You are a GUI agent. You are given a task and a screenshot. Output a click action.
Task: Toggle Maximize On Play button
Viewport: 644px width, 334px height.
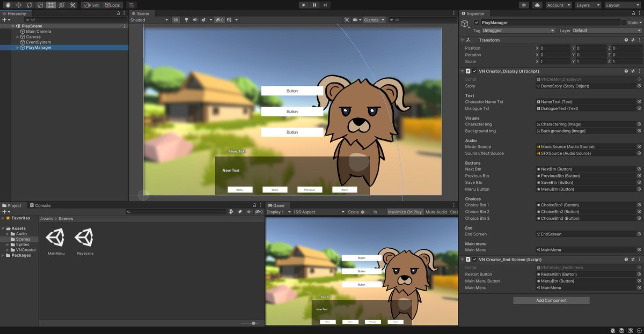[405, 212]
